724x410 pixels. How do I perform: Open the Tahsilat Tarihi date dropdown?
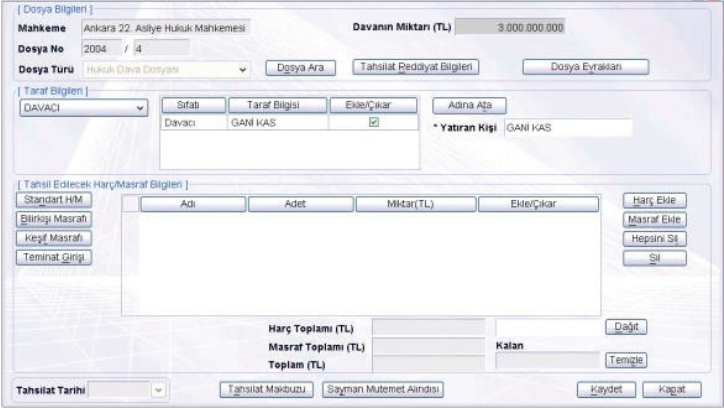point(157,390)
